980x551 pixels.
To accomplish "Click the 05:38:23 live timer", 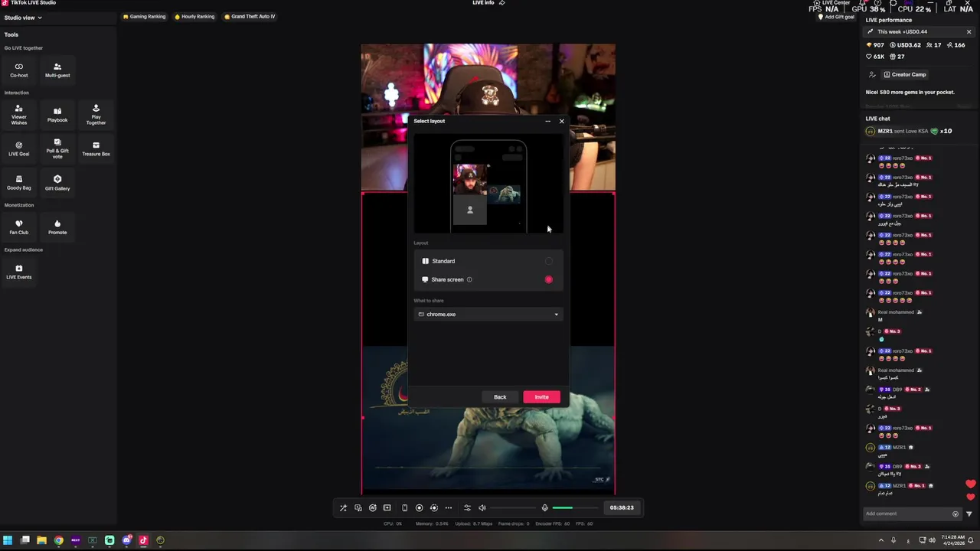I will [622, 507].
